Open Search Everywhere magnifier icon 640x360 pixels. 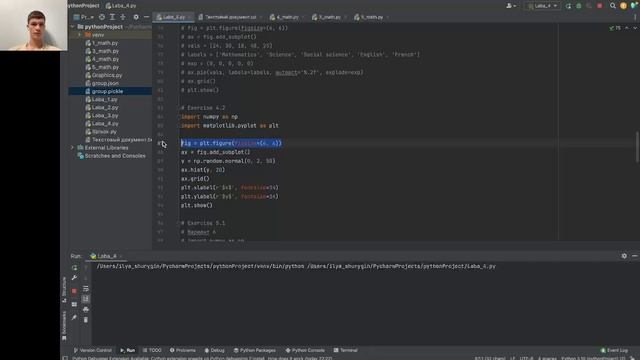[x=613, y=6]
